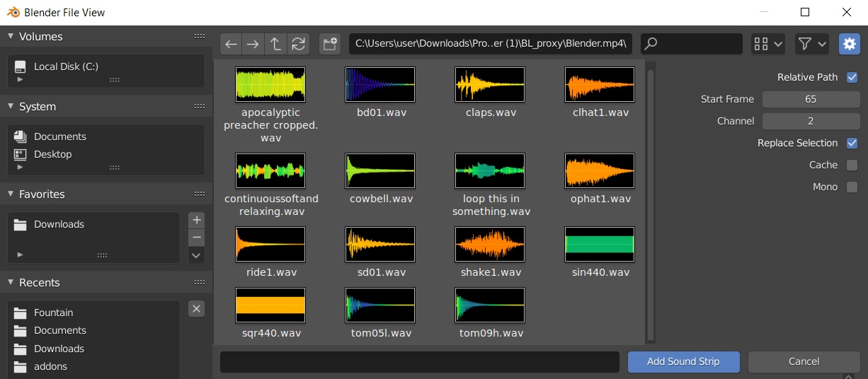
Task: Go back to previous folder
Action: pyautogui.click(x=231, y=44)
